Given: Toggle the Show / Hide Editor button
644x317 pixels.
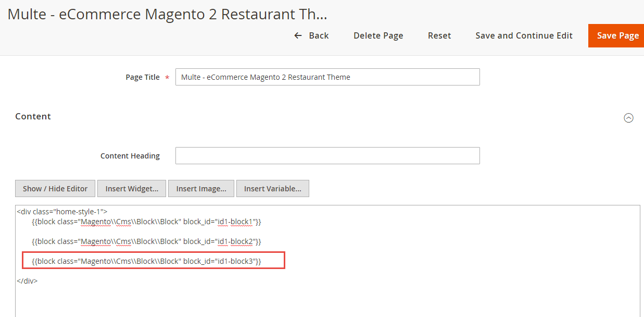Looking at the screenshot, I should click(x=55, y=189).
